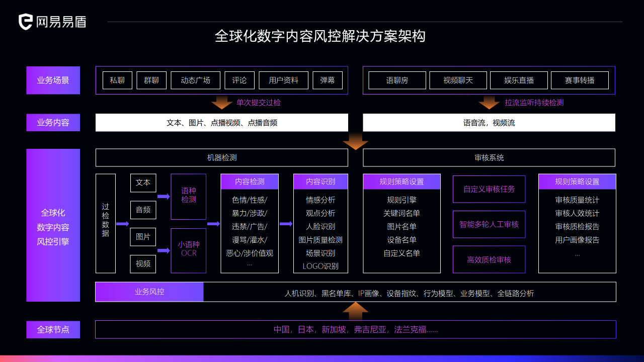Viewport: 644px width, 362px height.
Task: Select the 群聊 scenario box
Action: tap(151, 80)
